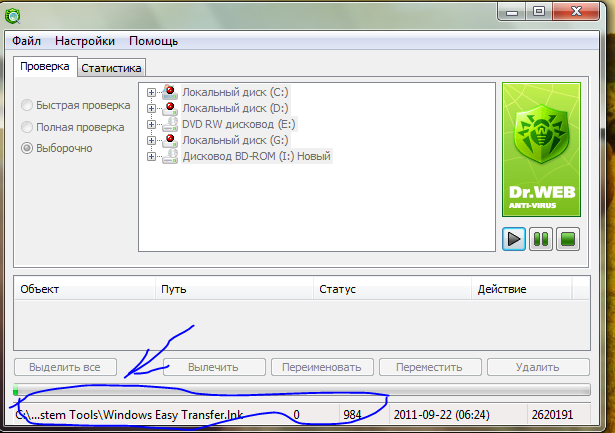Image resolution: width=615 pixels, height=433 pixels.
Task: Stop the scan with green stop button
Action: click(x=568, y=239)
